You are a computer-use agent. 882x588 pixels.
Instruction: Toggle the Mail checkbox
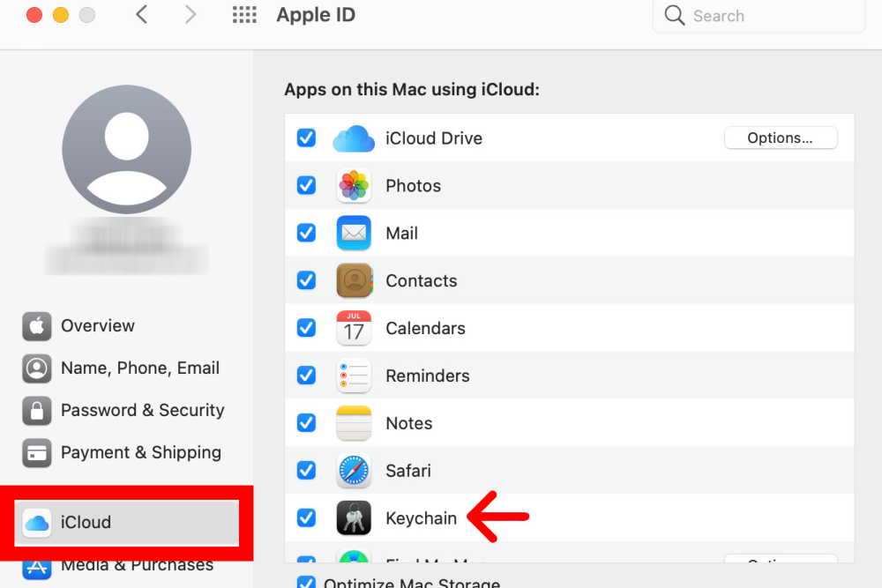(307, 233)
